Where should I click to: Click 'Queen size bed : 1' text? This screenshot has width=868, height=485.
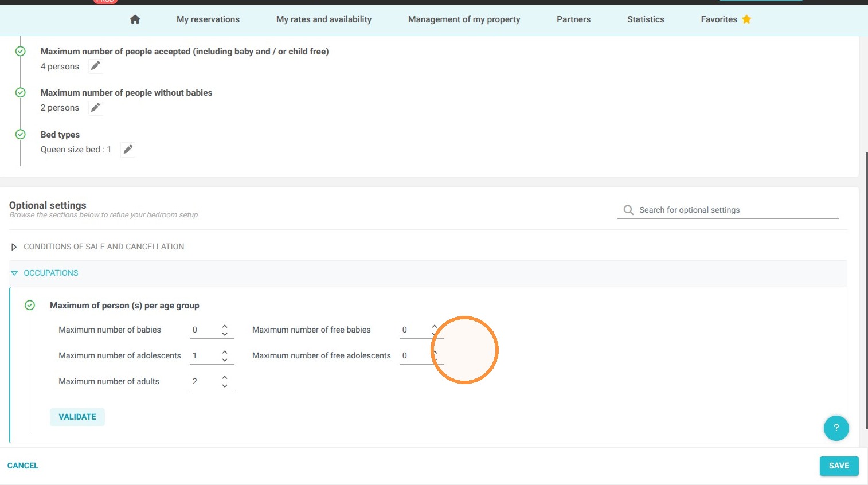tap(76, 150)
